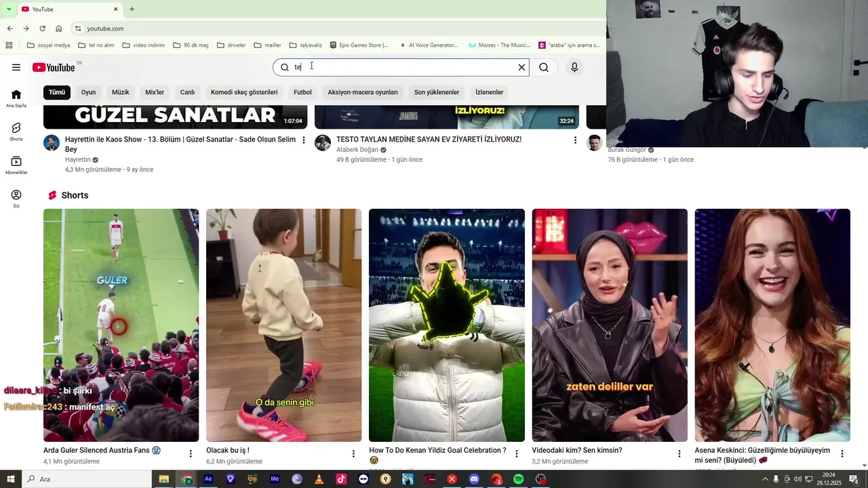Screen dimensions: 868x488
Task: Play Videodaki kim Sen kimsin short
Action: click(610, 325)
